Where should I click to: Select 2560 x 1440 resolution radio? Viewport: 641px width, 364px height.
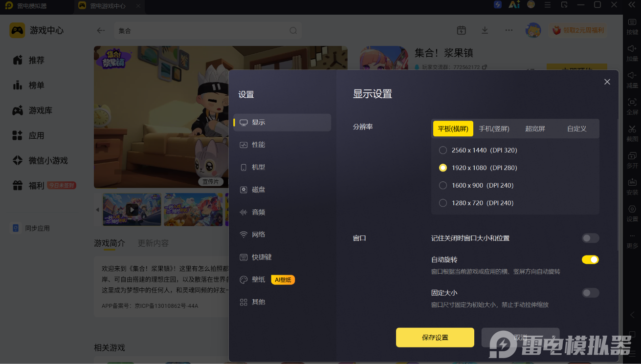443,150
